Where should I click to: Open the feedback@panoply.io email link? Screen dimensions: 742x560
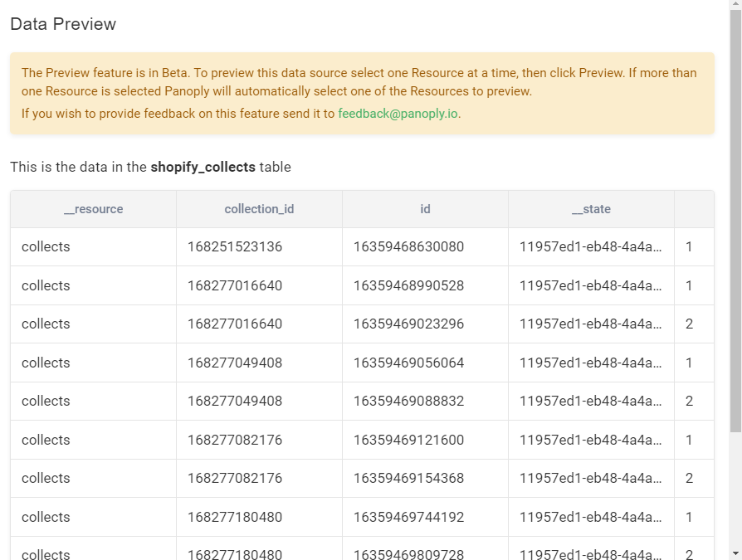pos(398,114)
